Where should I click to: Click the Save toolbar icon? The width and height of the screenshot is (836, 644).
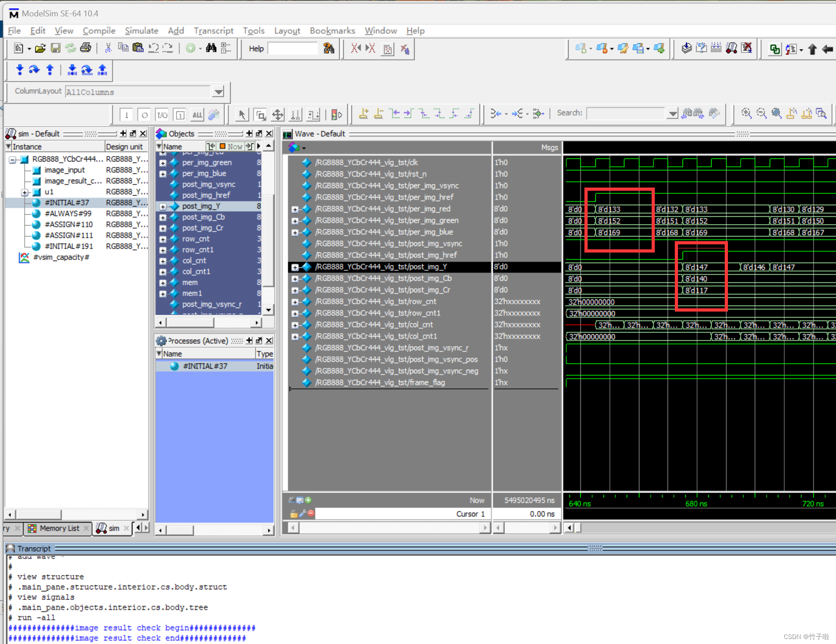[x=55, y=48]
